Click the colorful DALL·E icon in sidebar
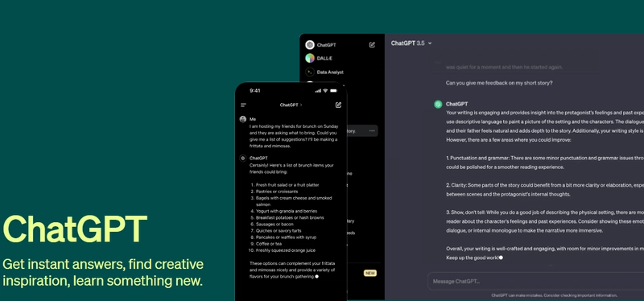Screen dimensions: 644x301 pos(310,58)
